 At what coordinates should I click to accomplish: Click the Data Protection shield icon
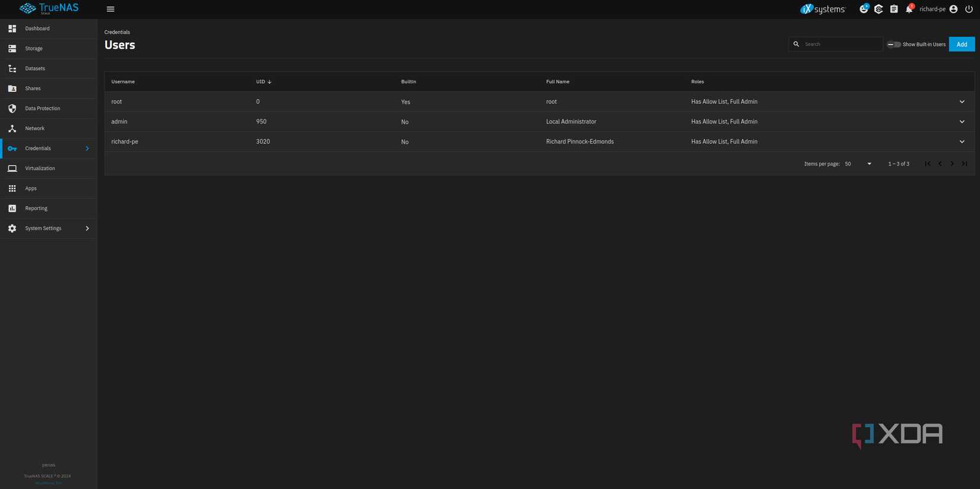(x=12, y=109)
